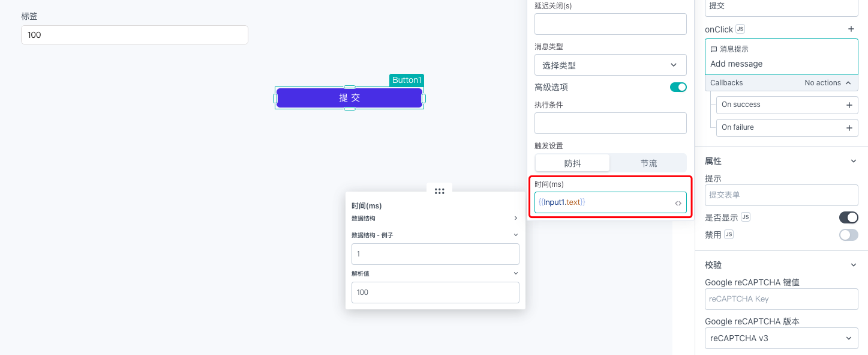This screenshot has width=868, height=355.
Task: Collapse the Callbacks section
Action: pos(848,83)
